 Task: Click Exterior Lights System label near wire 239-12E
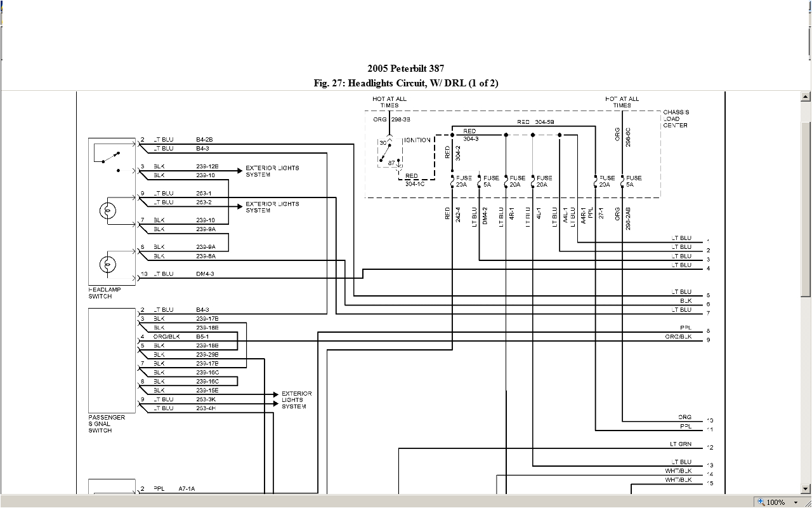(x=272, y=171)
